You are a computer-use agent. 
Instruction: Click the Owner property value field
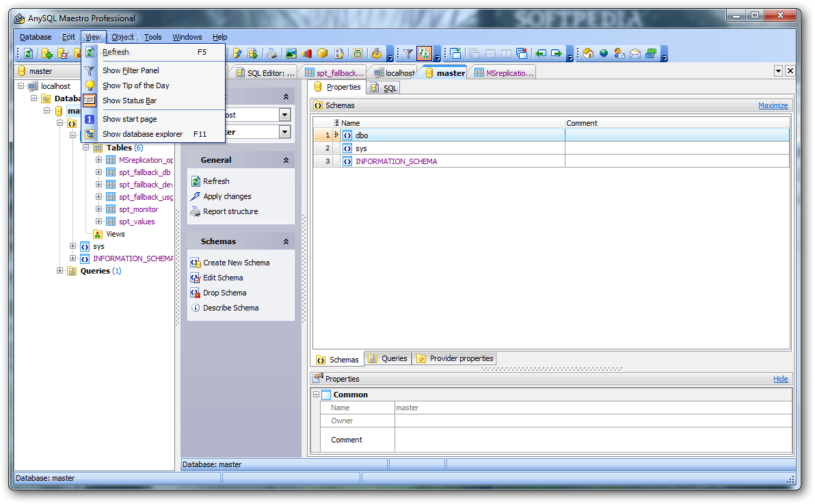[593, 421]
